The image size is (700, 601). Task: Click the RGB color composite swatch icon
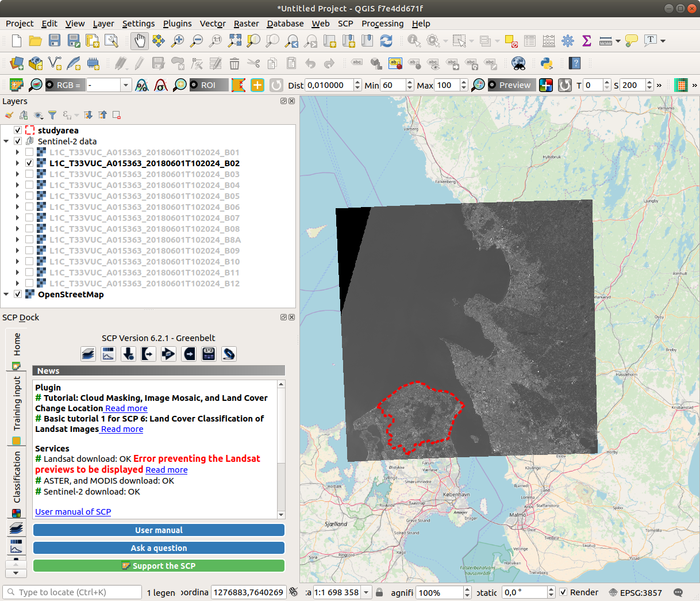coord(545,85)
